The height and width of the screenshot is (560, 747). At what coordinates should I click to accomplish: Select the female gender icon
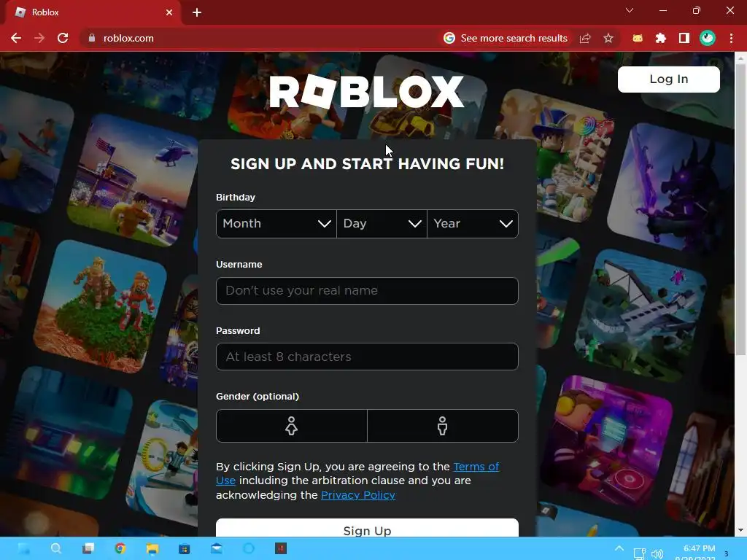click(x=292, y=426)
